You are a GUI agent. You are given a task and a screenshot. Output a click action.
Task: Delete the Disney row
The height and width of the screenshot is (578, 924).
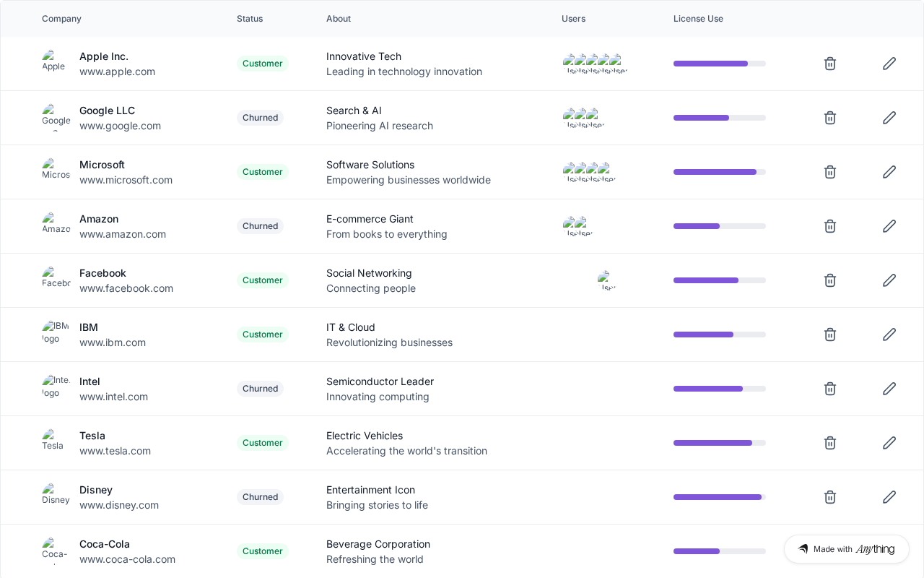[x=830, y=497]
